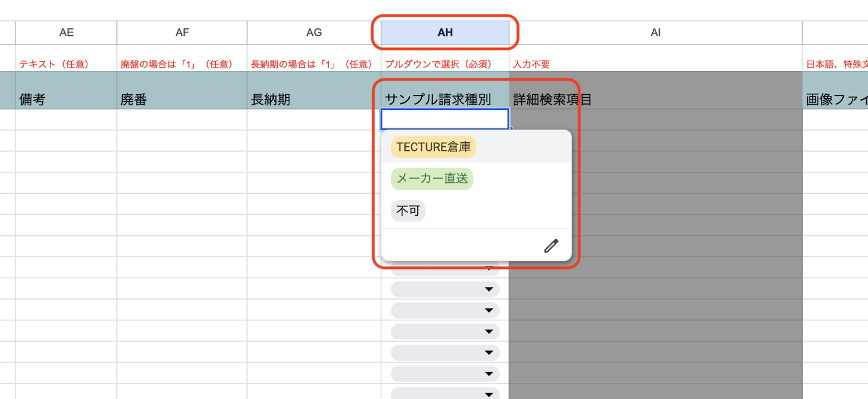Image resolution: width=868 pixels, height=399 pixels.
Task: Click the red note starting with 日本語、特殊文
Action: coord(837,64)
